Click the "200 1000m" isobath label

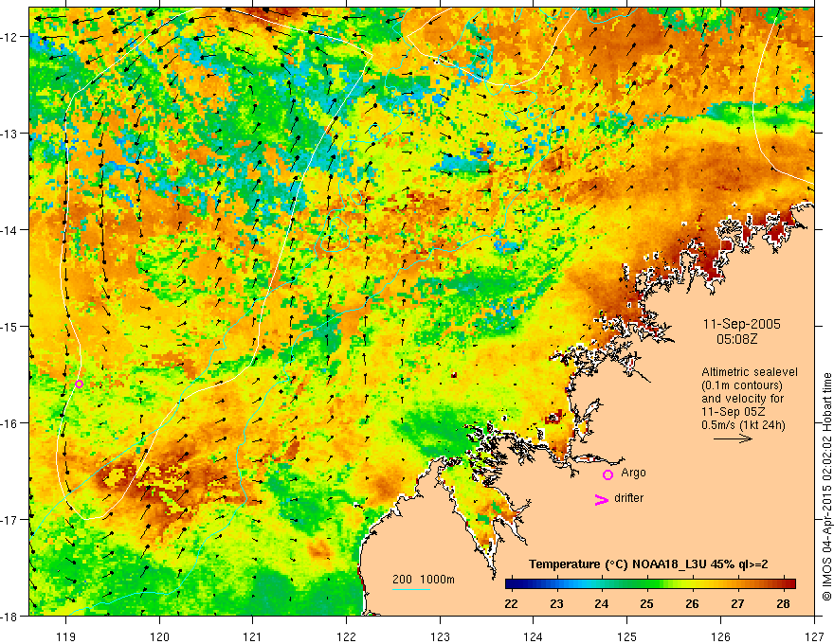424,580
